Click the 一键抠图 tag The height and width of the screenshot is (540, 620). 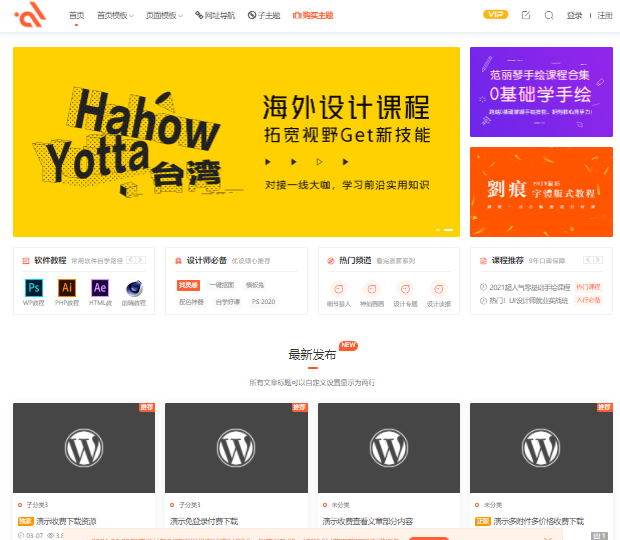[x=222, y=285]
